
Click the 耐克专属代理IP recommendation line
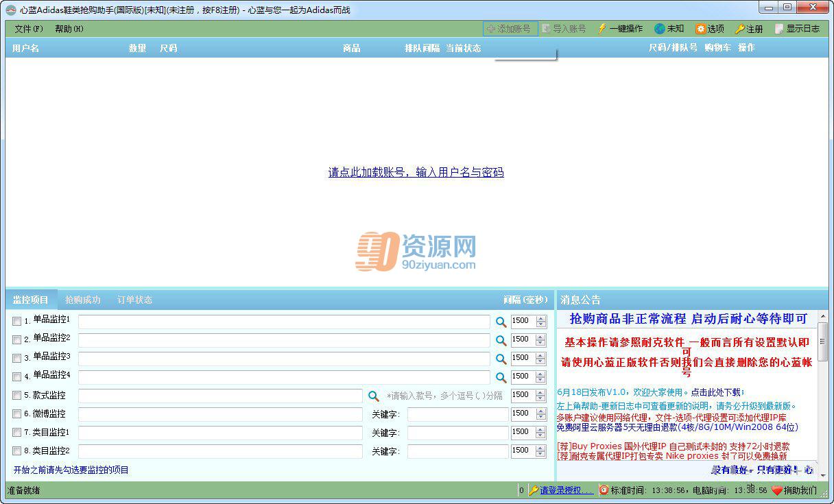click(x=671, y=456)
